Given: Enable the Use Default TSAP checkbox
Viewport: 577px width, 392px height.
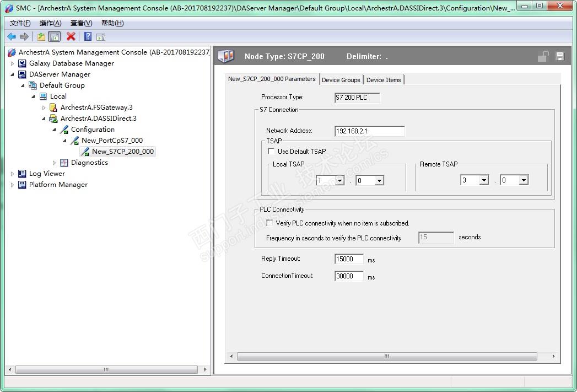Looking at the screenshot, I should click(271, 151).
